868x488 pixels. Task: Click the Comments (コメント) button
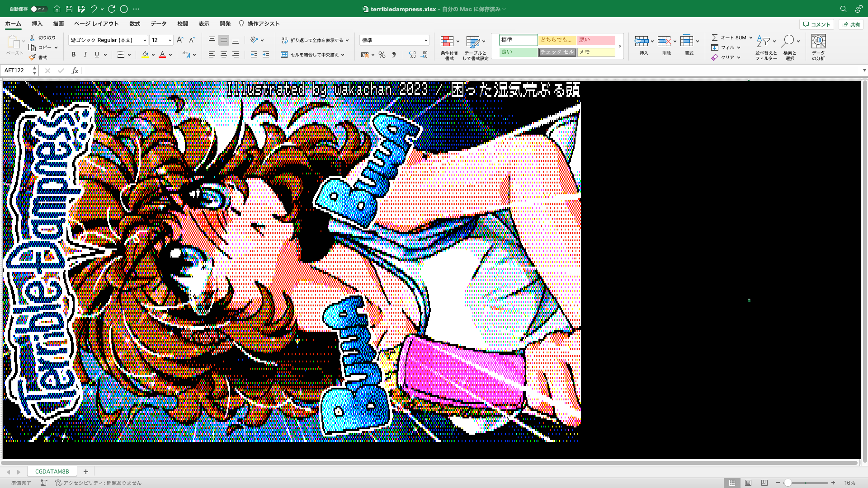[816, 24]
